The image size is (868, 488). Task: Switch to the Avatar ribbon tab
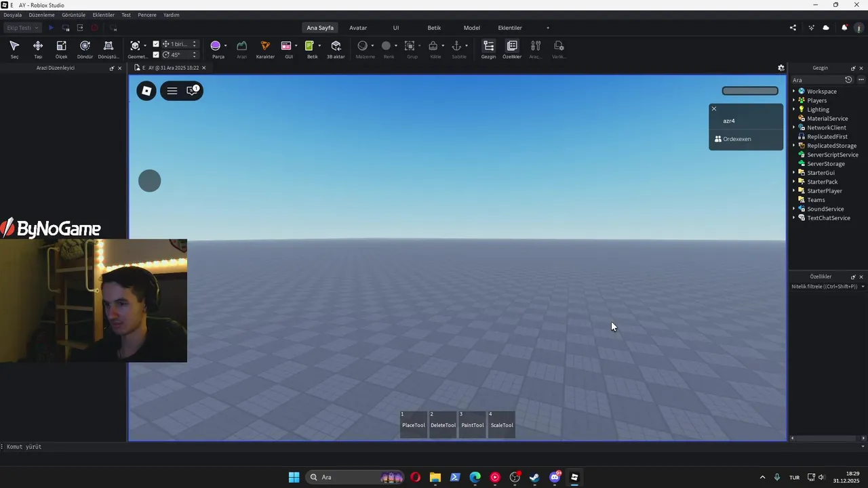coord(358,28)
